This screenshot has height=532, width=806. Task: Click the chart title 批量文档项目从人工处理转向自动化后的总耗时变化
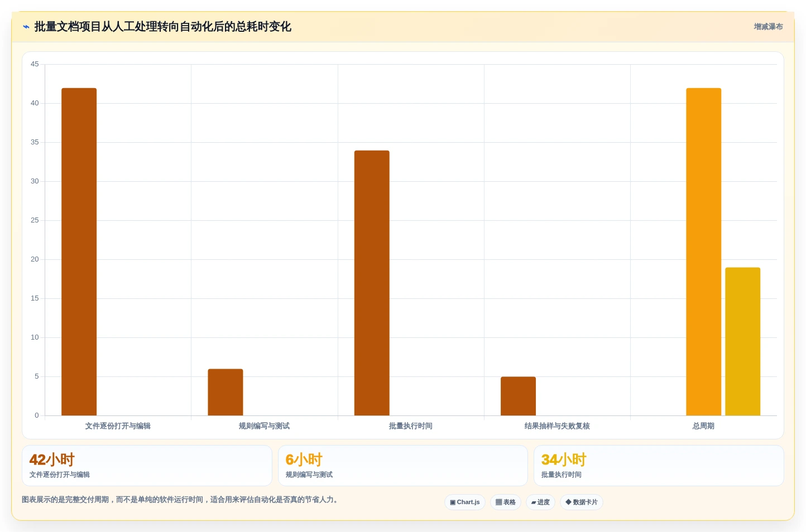[x=163, y=27]
